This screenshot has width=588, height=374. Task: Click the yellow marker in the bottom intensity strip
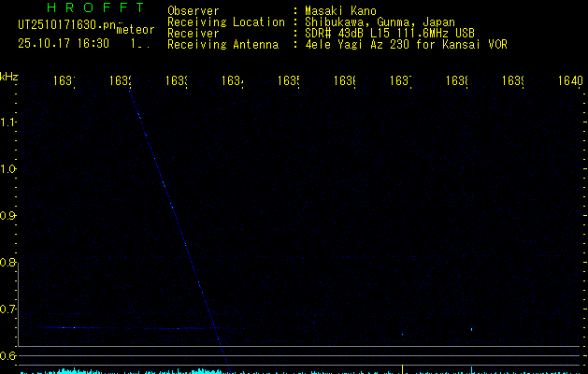pyautogui.click(x=402, y=369)
